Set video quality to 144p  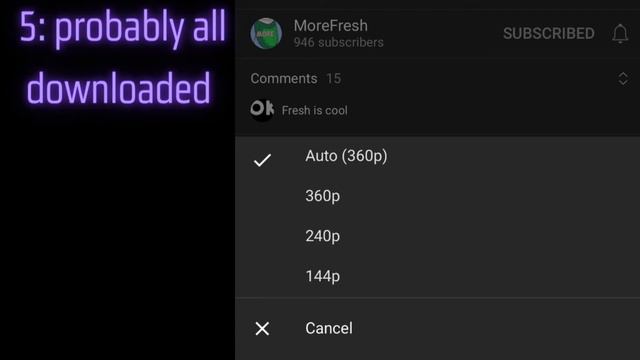438,276
